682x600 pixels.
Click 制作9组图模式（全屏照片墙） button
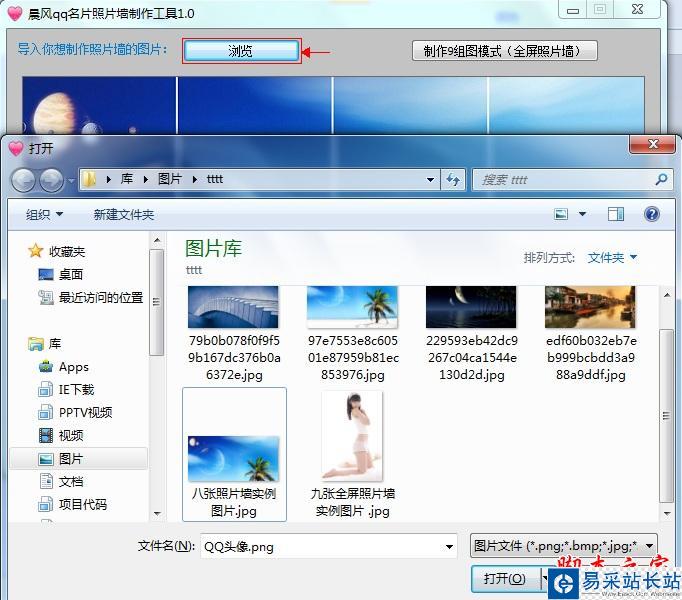point(505,51)
